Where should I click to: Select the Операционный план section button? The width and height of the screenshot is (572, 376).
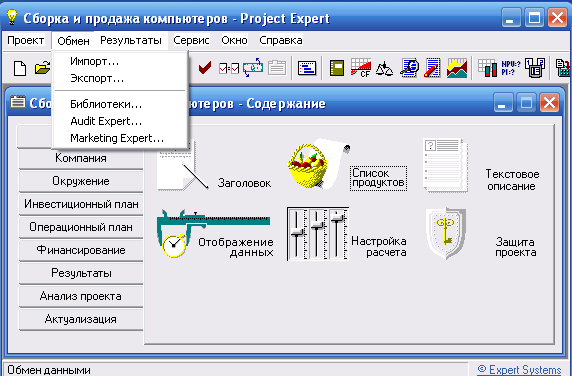coord(81,227)
